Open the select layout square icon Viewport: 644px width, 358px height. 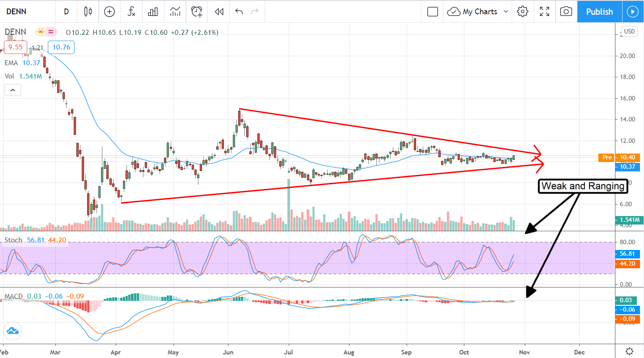coord(433,12)
